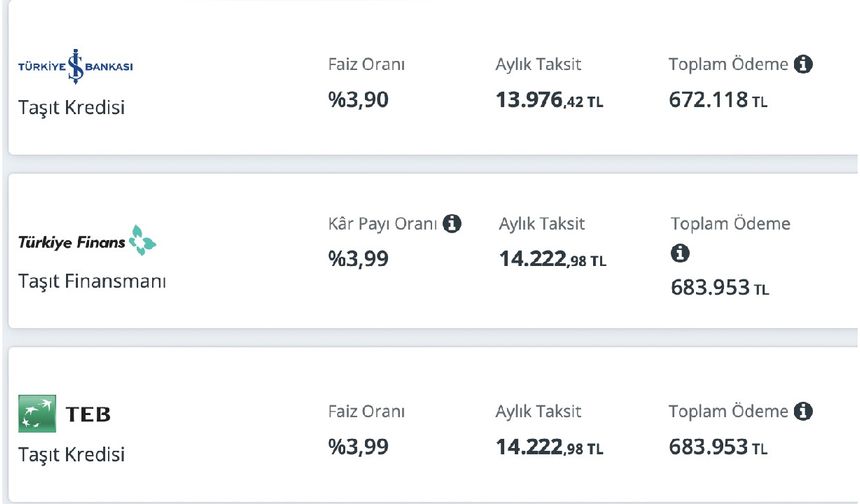Select the %3,90 interest rate value
This screenshot has width=860, height=504.
[x=358, y=99]
